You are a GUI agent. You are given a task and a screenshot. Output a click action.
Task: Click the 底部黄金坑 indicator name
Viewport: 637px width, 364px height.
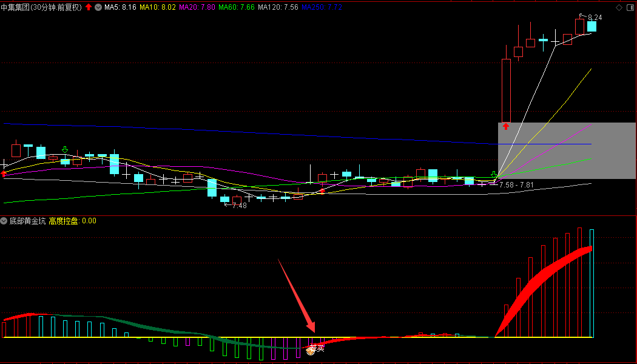coord(28,221)
